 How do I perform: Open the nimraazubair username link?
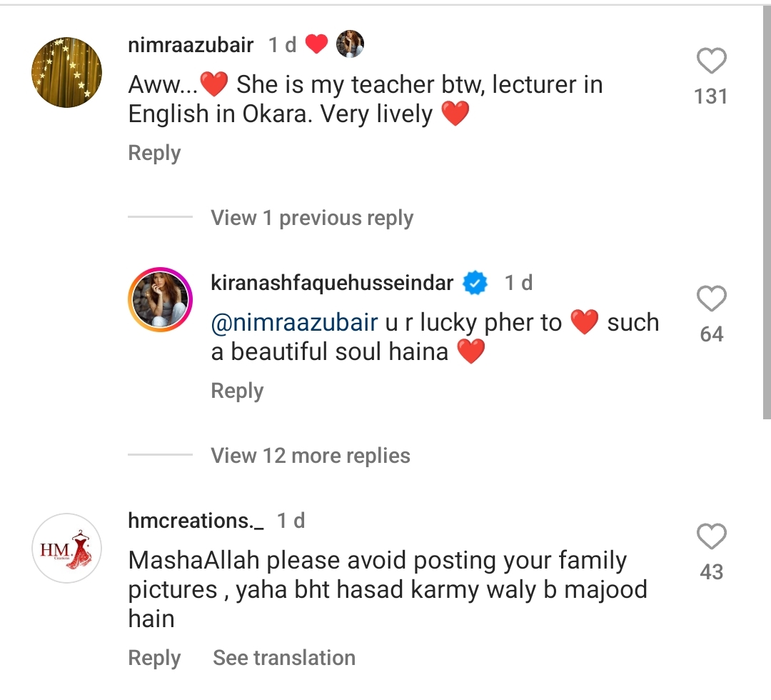tap(191, 45)
